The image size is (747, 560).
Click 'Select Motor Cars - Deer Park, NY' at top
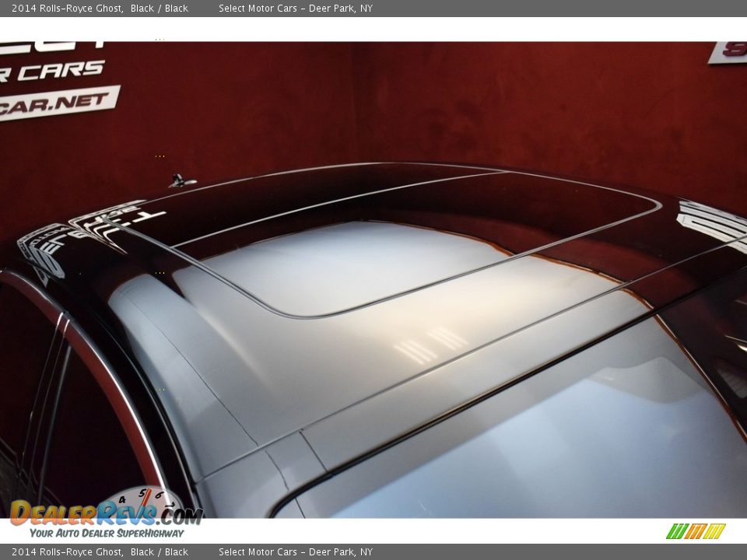(295, 9)
